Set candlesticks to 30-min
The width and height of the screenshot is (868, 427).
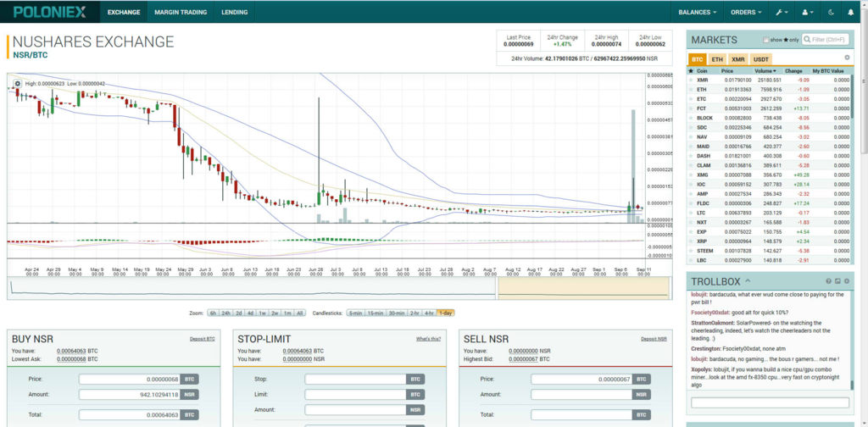396,313
